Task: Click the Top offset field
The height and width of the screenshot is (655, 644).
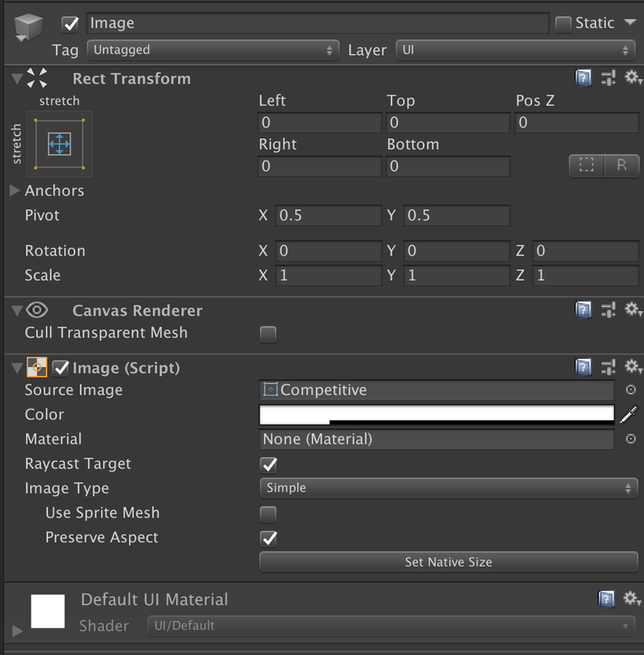Action: (448, 122)
